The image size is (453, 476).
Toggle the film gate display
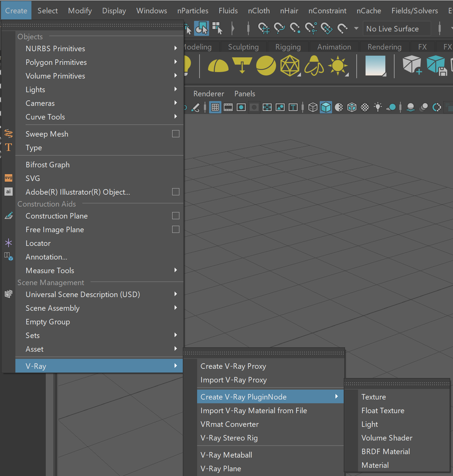[x=228, y=108]
